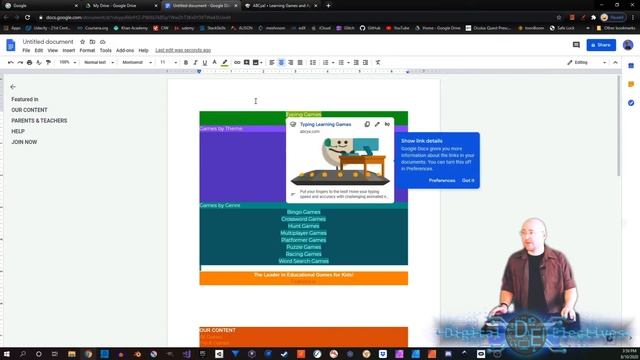
Task: Click the Move to folder icon
Action: coord(92,42)
